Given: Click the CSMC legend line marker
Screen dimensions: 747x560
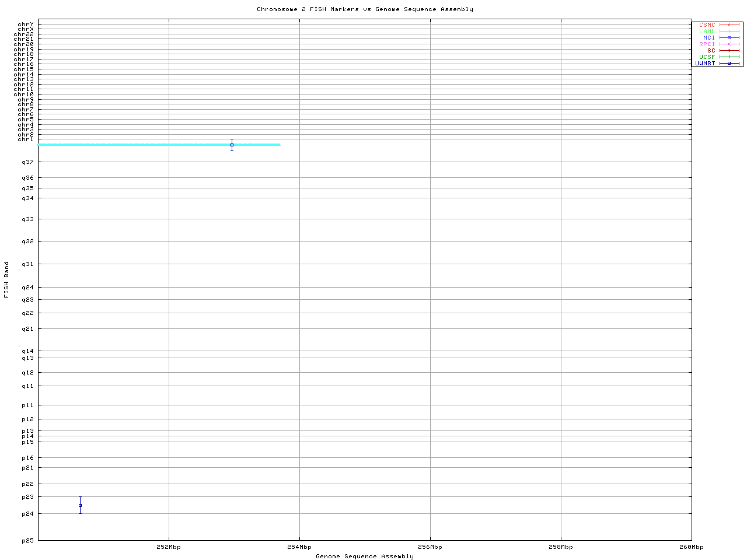Looking at the screenshot, I should point(729,25).
